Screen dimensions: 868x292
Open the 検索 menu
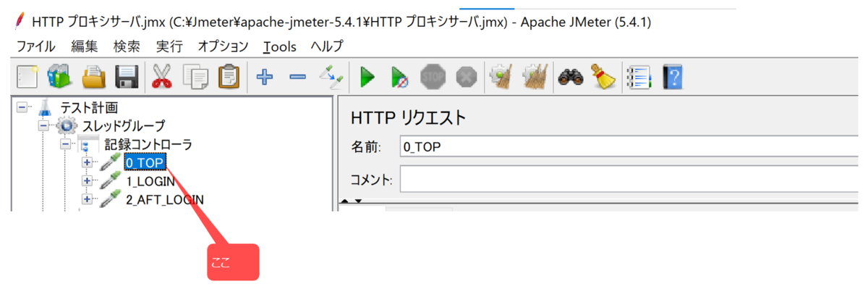pyautogui.click(x=127, y=46)
